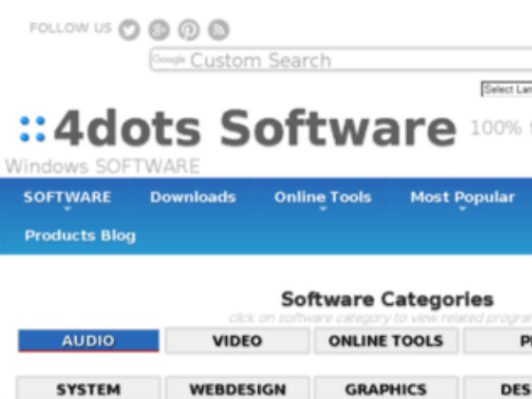Expand the Most Popular menu
This screenshot has width=532, height=399.
(462, 198)
